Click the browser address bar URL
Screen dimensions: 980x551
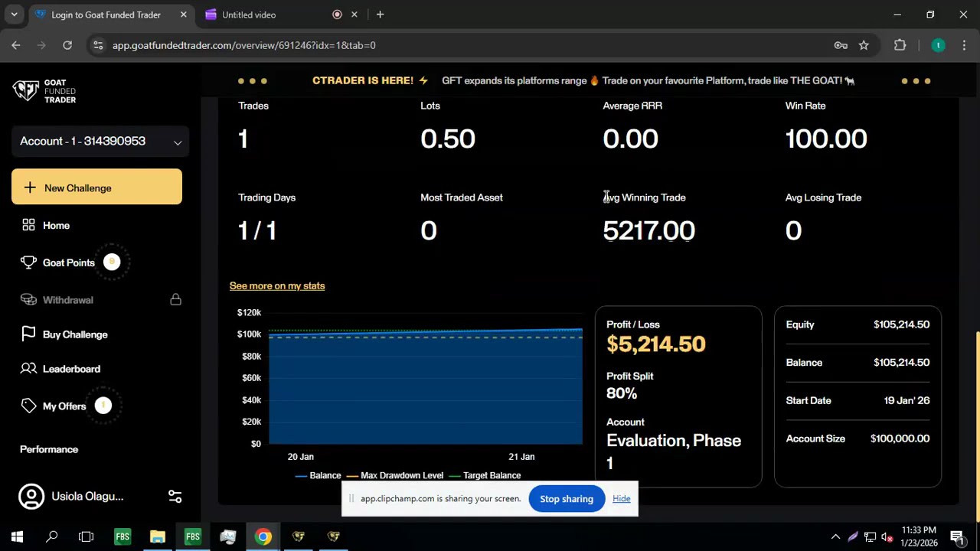point(243,45)
